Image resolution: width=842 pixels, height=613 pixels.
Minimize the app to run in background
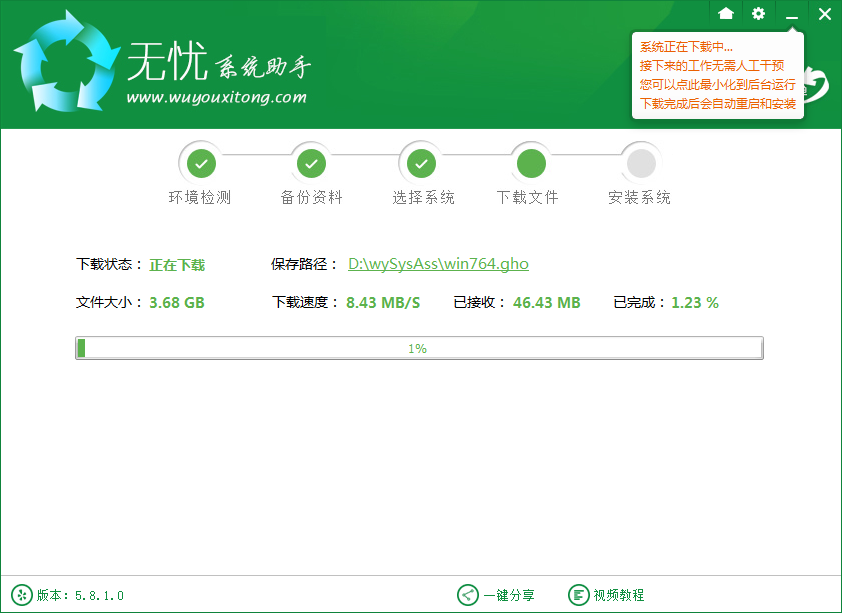[x=791, y=14]
